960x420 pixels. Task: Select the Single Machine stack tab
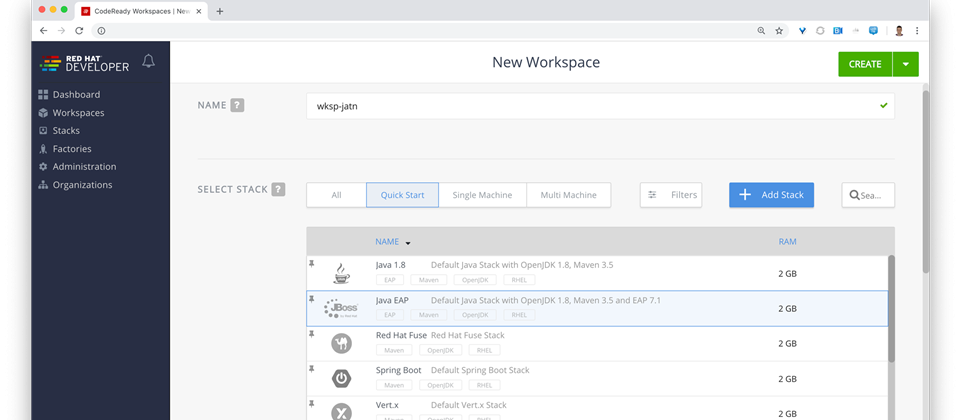(482, 195)
